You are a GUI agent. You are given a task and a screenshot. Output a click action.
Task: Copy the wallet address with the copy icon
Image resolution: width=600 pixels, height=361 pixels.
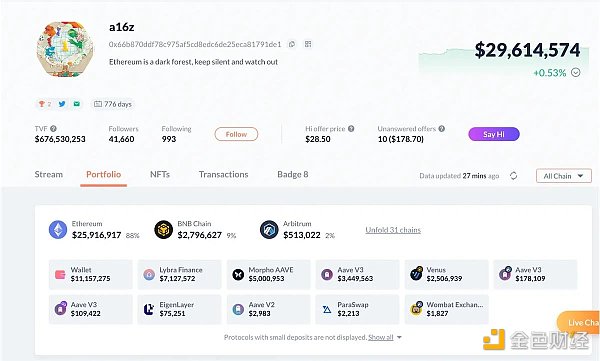coord(292,44)
